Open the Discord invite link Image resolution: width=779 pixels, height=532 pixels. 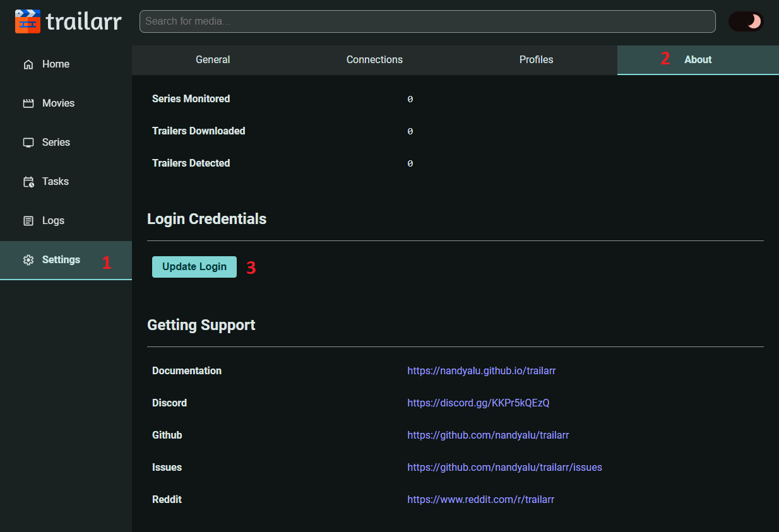[x=478, y=403]
